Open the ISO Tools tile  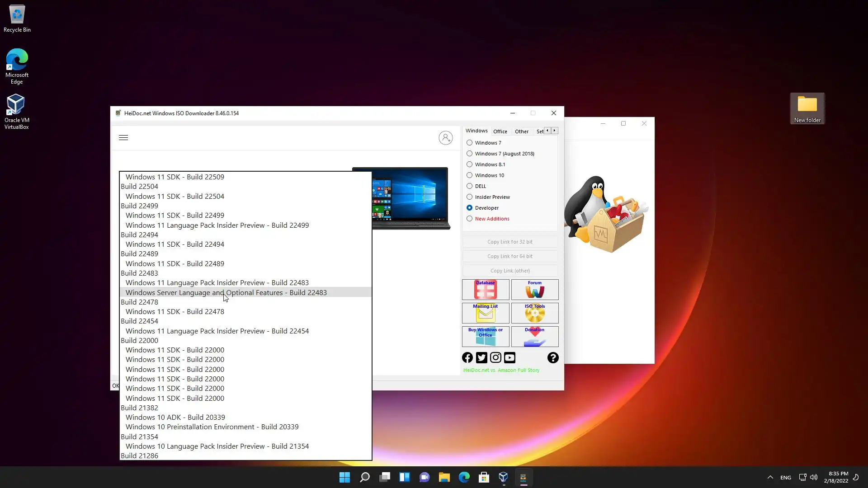pyautogui.click(x=535, y=313)
